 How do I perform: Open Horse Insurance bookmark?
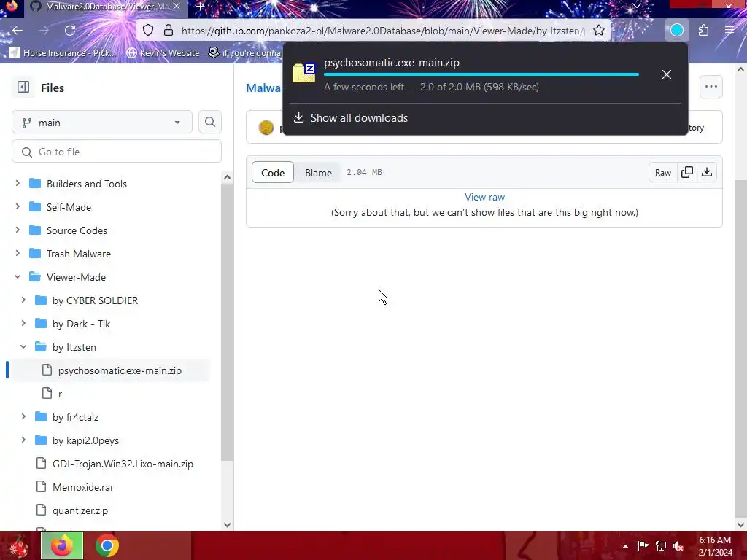click(63, 52)
